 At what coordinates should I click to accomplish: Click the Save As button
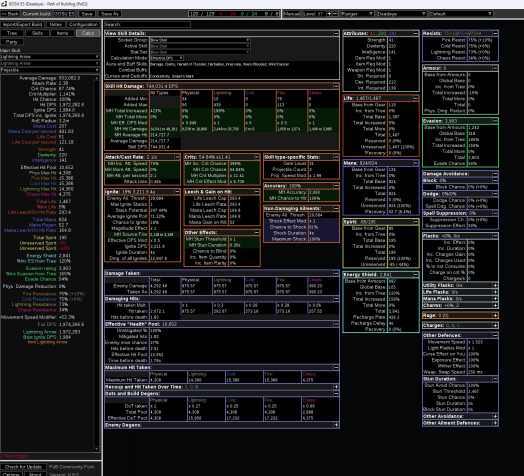pos(109,14)
